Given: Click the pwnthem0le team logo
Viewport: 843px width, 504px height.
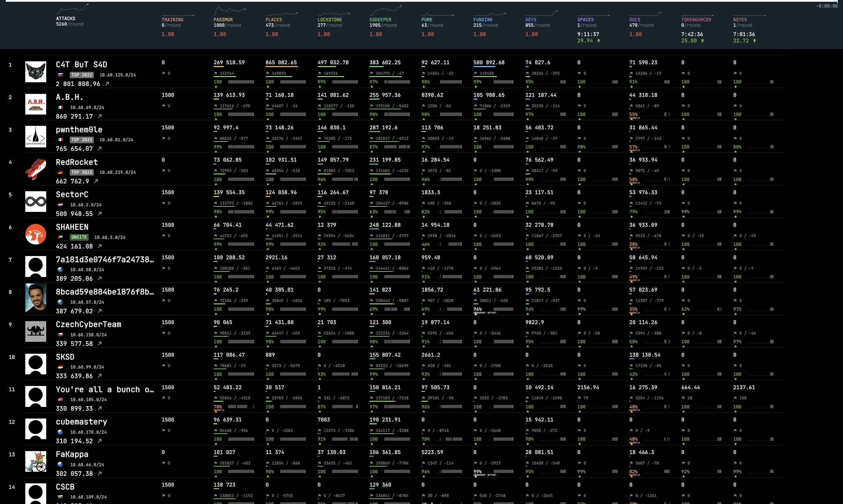Looking at the screenshot, I should (36, 137).
